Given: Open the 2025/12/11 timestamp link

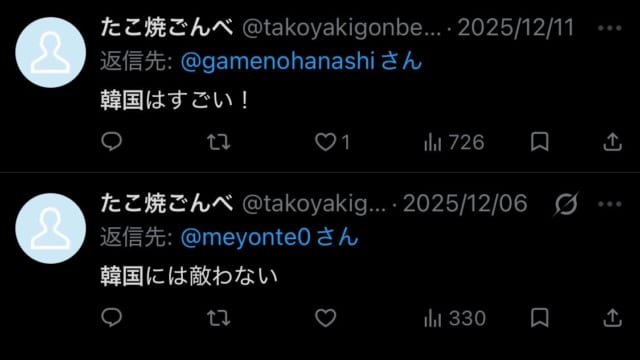Looking at the screenshot, I should tap(516, 28).
